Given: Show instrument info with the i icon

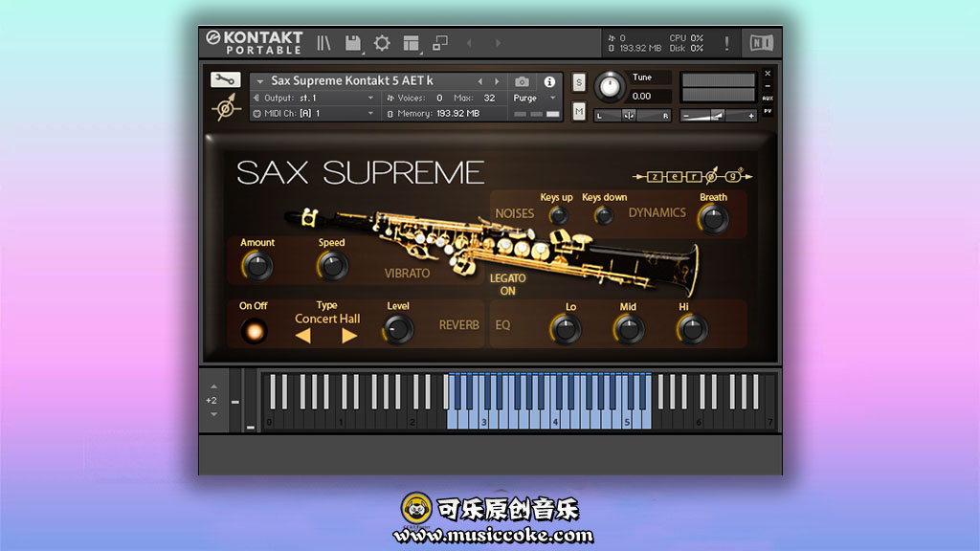Looking at the screenshot, I should [x=549, y=82].
